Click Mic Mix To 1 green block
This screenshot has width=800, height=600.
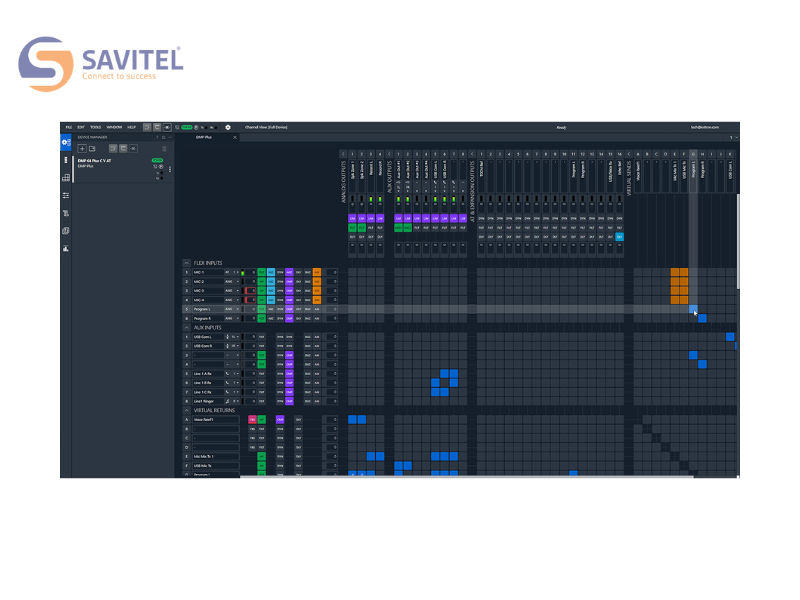[x=261, y=456]
